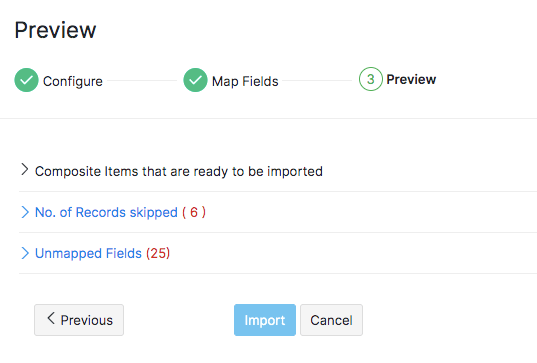Click the circled number 3 step icon
Image resolution: width=537 pixels, height=363 pixels.
371,79
